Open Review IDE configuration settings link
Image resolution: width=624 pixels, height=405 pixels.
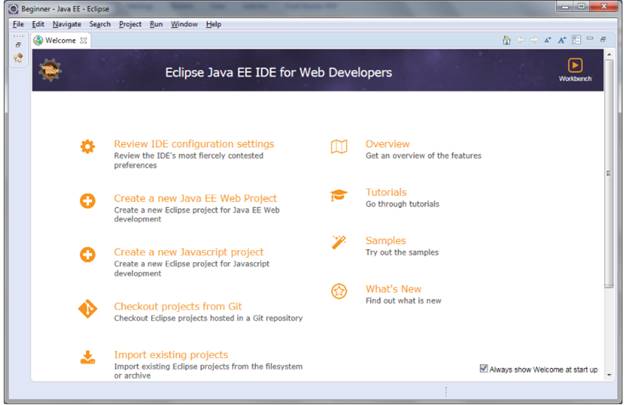(x=194, y=144)
